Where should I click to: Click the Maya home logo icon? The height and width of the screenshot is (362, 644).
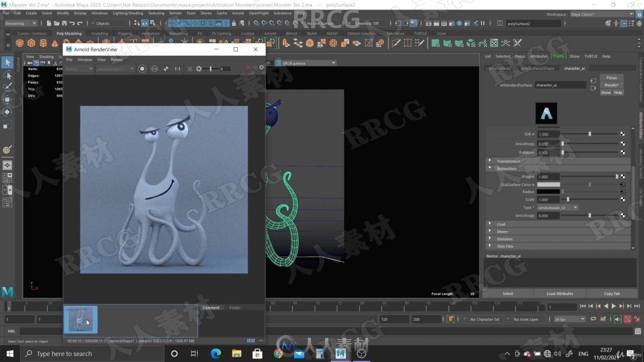7,292
